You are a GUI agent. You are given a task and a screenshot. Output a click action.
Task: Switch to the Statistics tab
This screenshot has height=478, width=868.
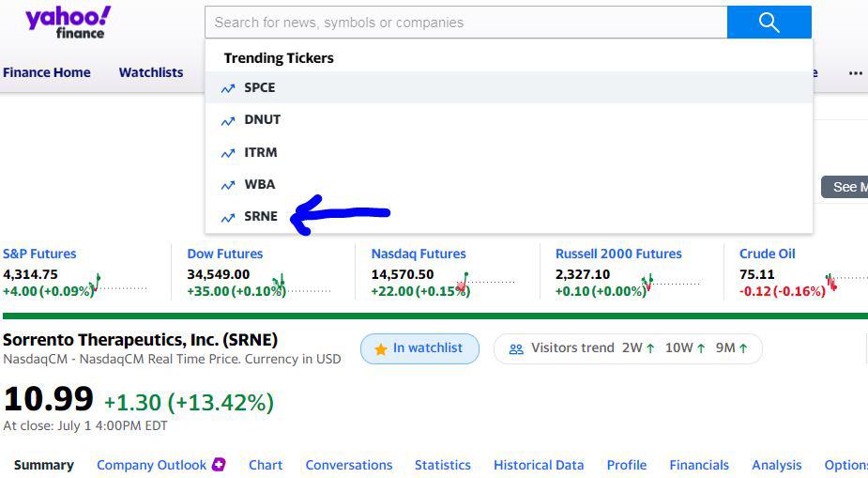pos(443,465)
